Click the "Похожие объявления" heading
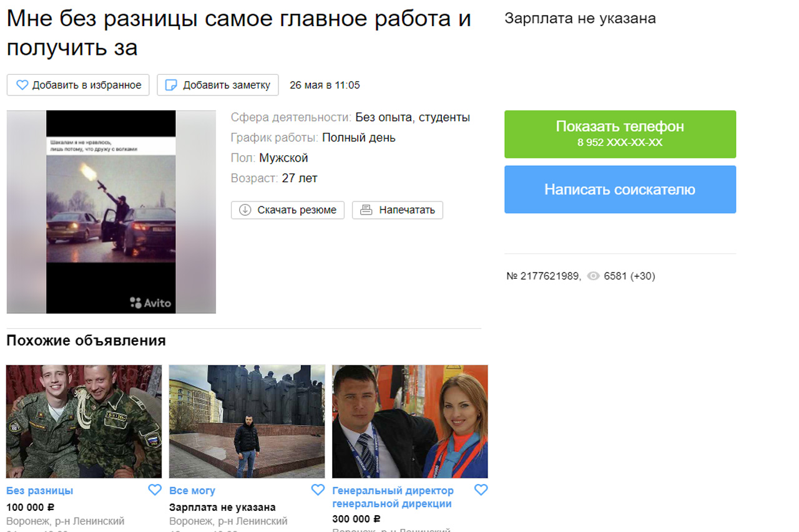Image resolution: width=799 pixels, height=532 pixels. pyautogui.click(x=86, y=341)
